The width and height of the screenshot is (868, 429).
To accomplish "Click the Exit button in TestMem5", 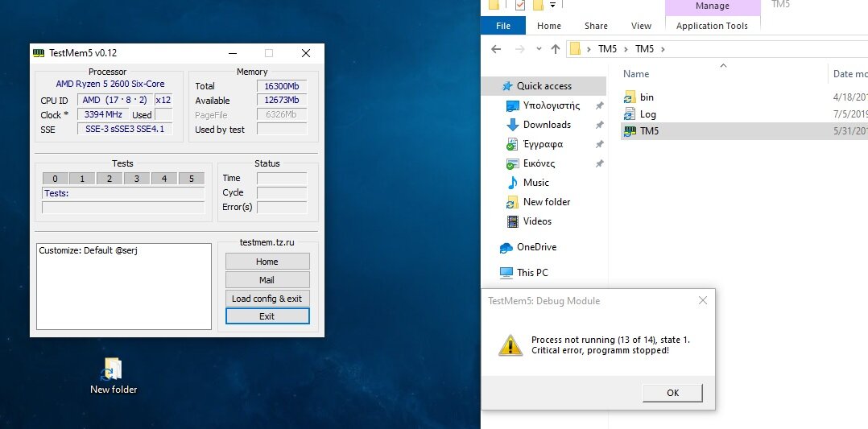I will click(x=267, y=316).
